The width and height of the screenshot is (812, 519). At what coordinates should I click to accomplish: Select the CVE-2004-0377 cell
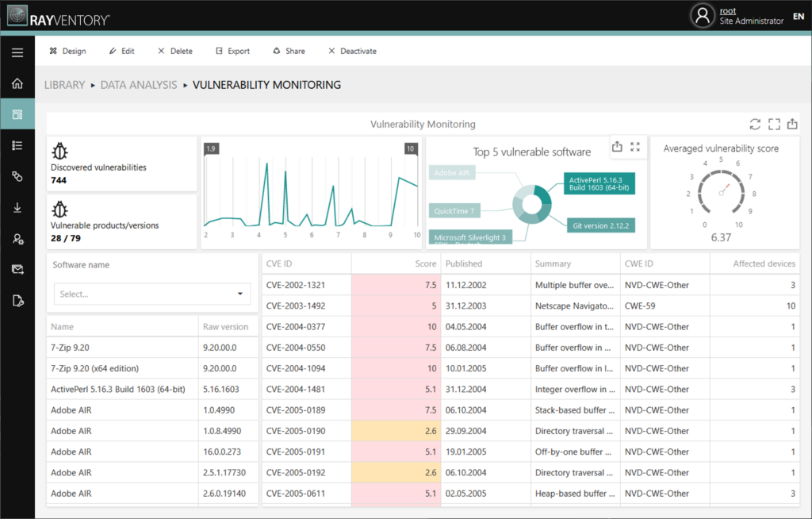click(x=307, y=327)
